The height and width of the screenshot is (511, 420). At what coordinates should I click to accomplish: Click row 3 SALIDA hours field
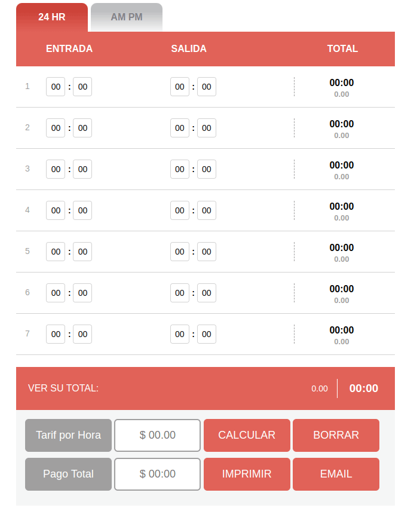(x=179, y=169)
